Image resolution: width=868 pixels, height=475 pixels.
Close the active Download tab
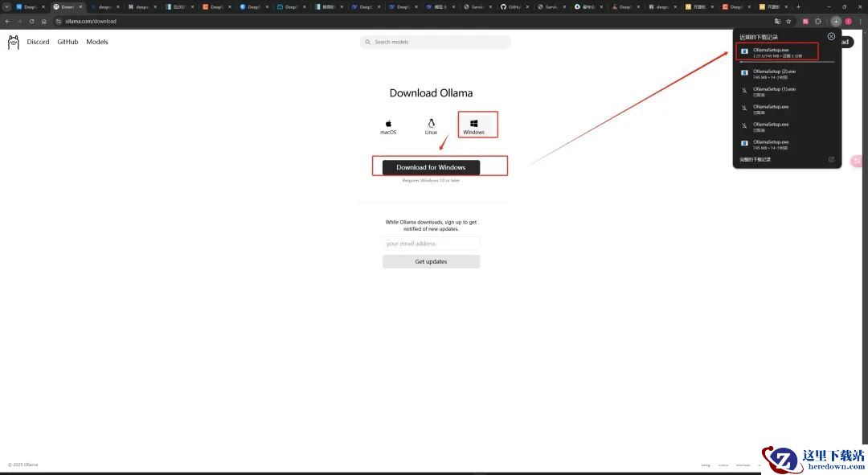click(x=80, y=6)
